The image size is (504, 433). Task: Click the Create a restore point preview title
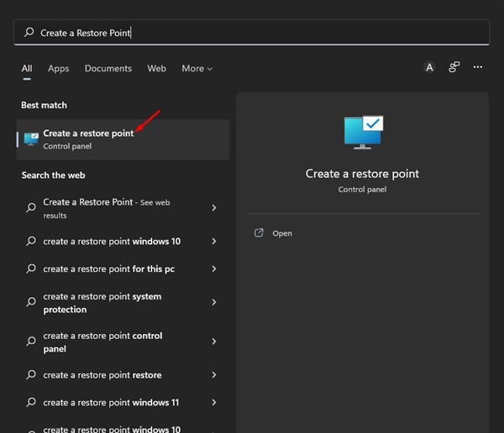point(362,174)
